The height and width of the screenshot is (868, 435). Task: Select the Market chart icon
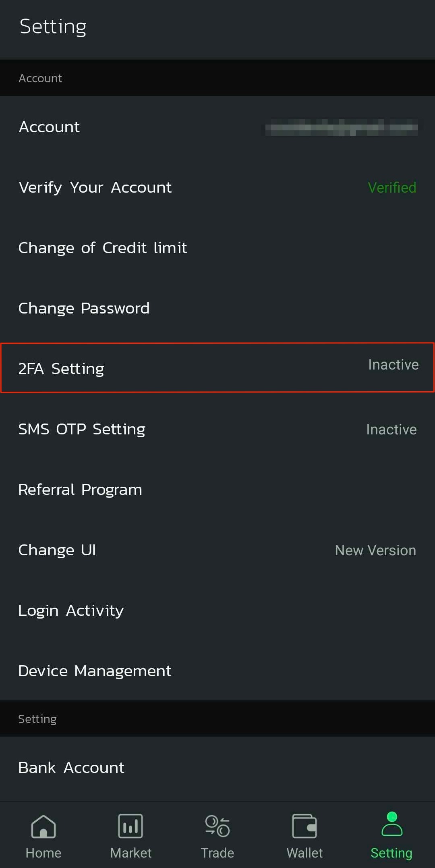130,825
